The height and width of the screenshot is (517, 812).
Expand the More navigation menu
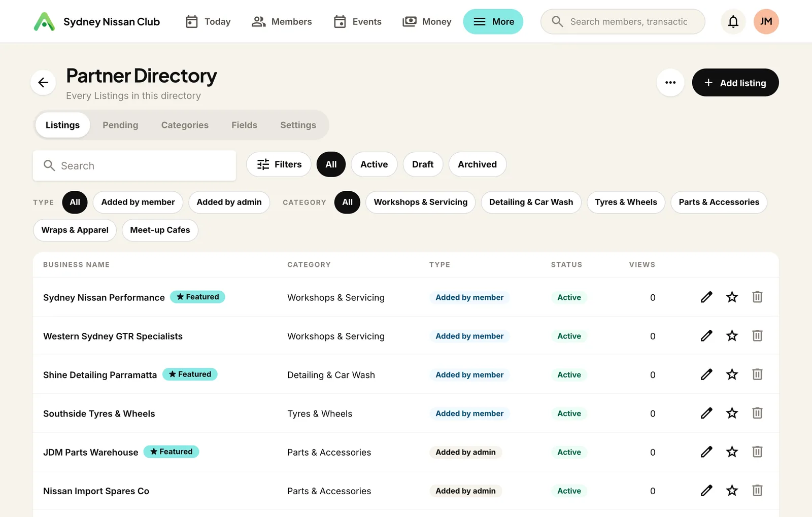pos(493,21)
